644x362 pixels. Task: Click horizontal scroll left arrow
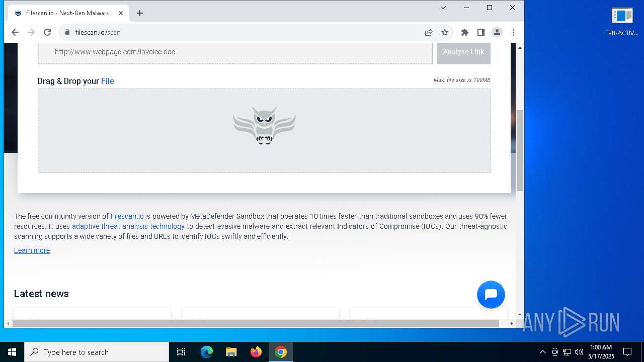[x=8, y=323]
